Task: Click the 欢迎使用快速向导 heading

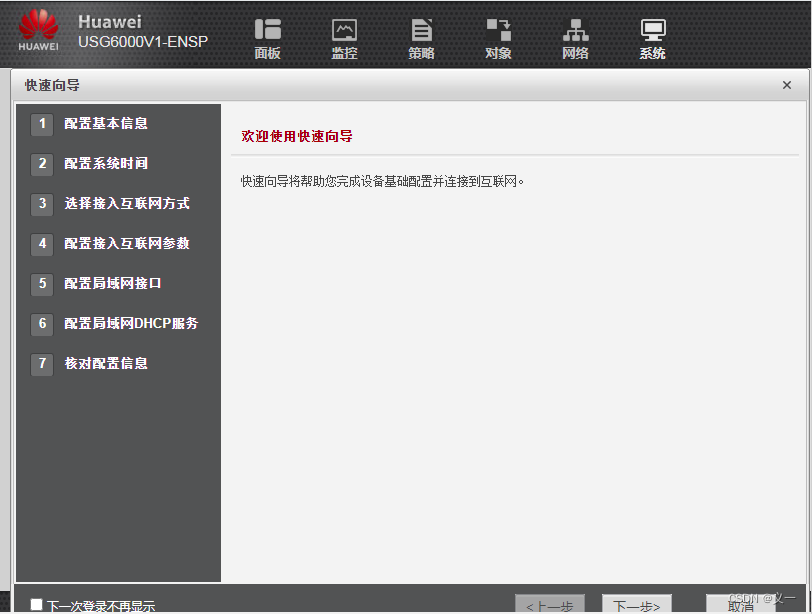Action: tap(297, 136)
